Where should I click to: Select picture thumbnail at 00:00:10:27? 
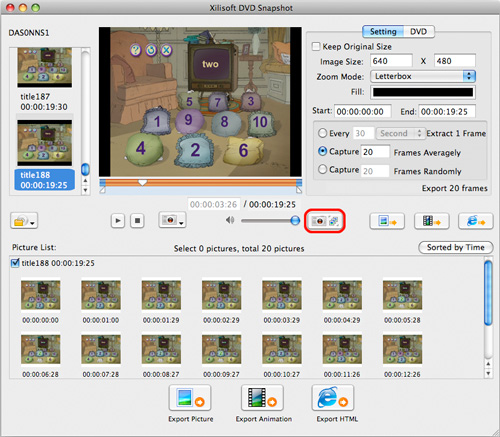[x=282, y=349]
